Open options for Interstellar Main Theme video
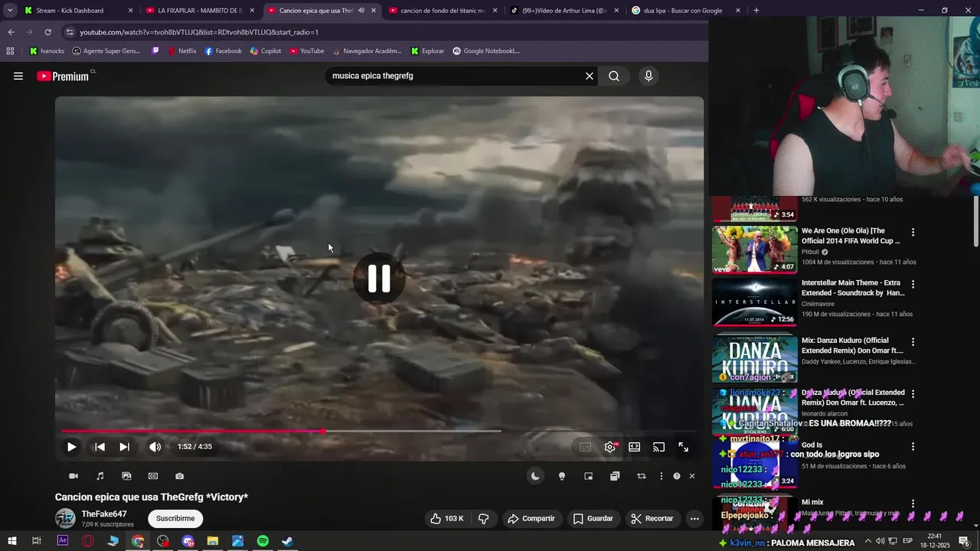 point(913,284)
